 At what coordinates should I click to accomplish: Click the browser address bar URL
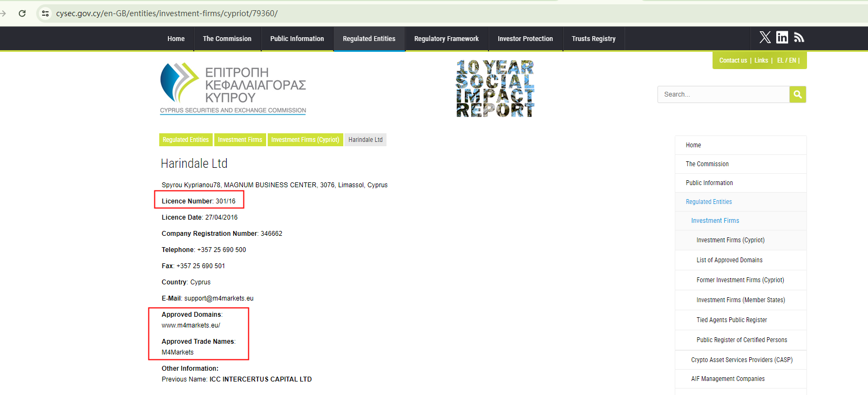tap(167, 13)
